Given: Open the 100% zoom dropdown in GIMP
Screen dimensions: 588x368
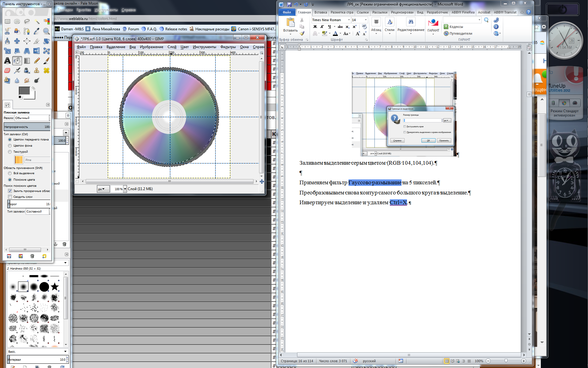Looking at the screenshot, I should pos(125,189).
